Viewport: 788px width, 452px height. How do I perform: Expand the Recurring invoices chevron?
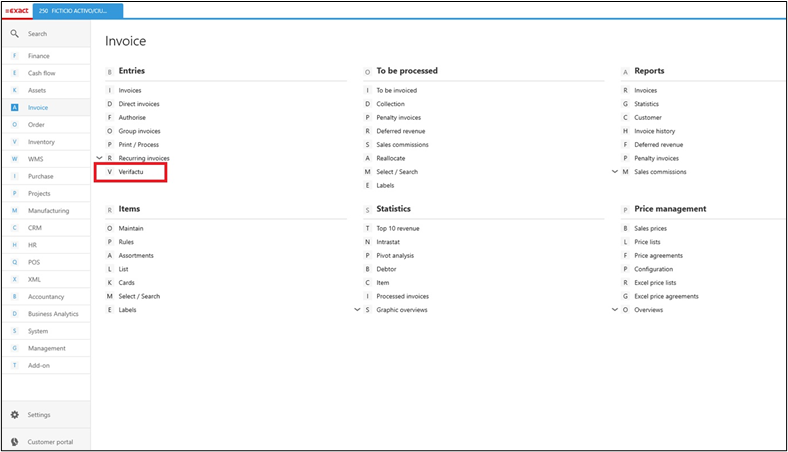pyautogui.click(x=98, y=158)
